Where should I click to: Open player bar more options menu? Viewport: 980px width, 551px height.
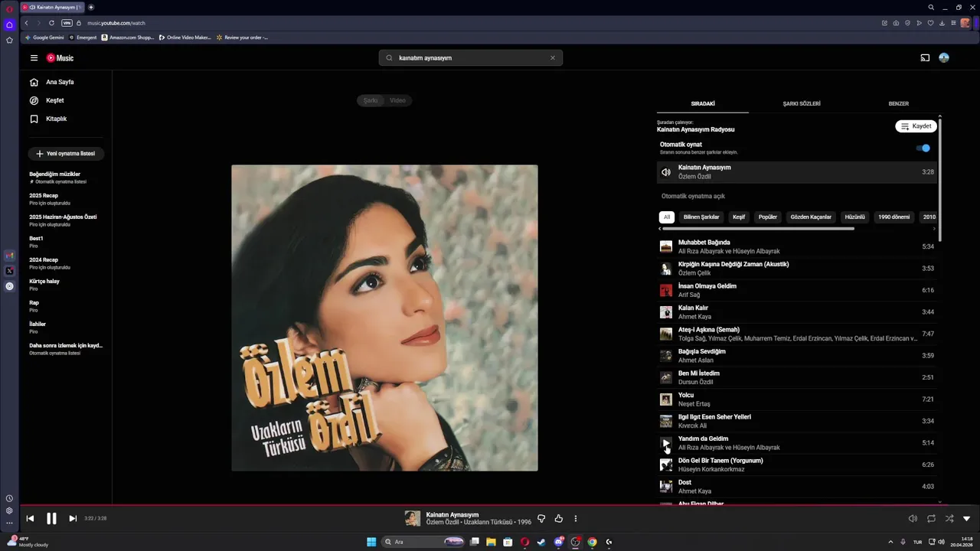[576, 518]
